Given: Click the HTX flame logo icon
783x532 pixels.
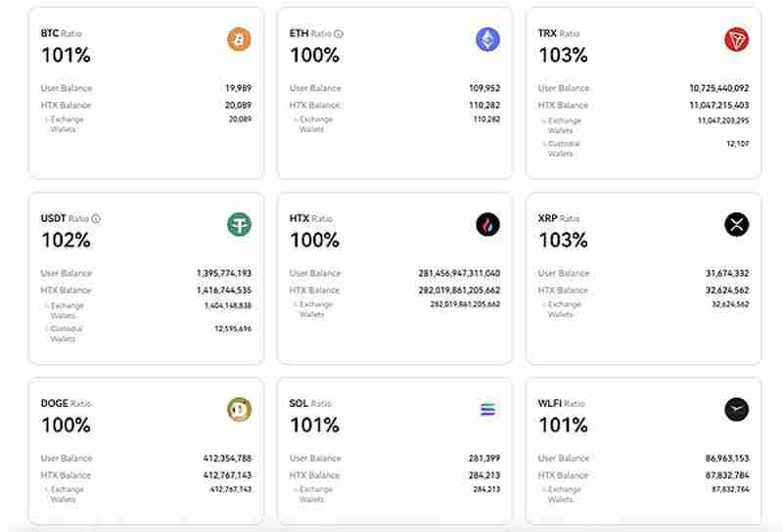Looking at the screenshot, I should [487, 225].
